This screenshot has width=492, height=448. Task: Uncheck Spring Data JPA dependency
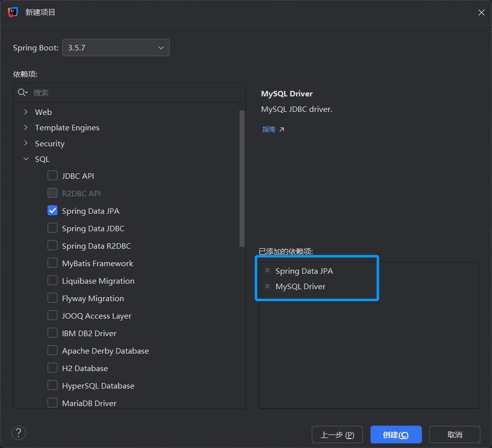point(52,210)
